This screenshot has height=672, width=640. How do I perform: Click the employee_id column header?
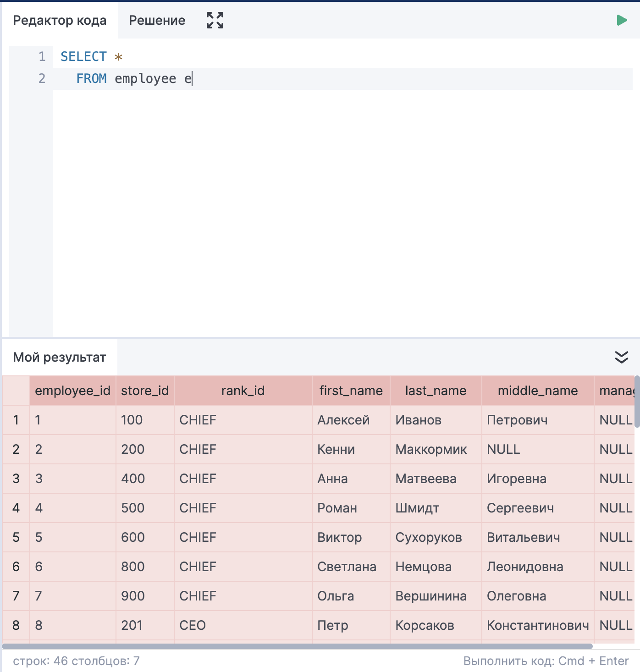tap(72, 391)
